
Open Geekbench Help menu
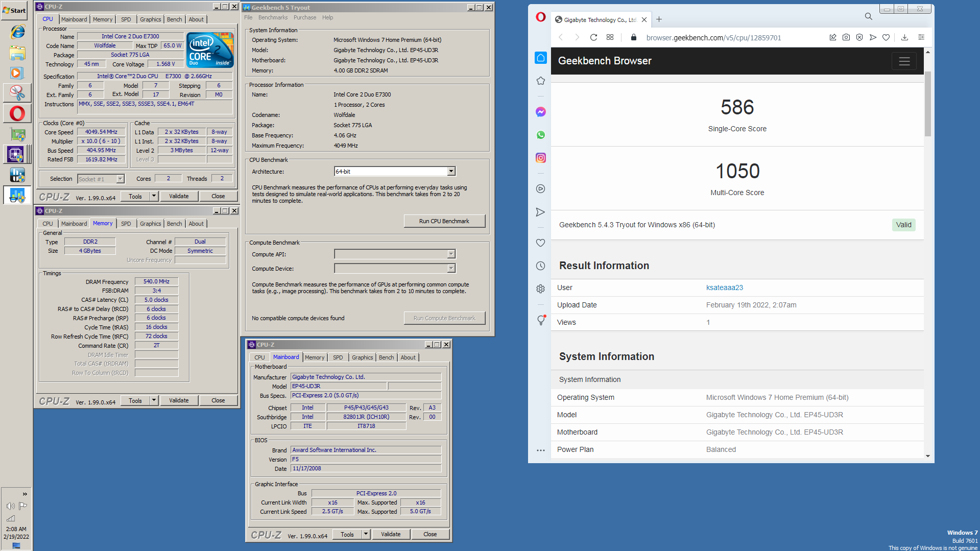tap(327, 17)
